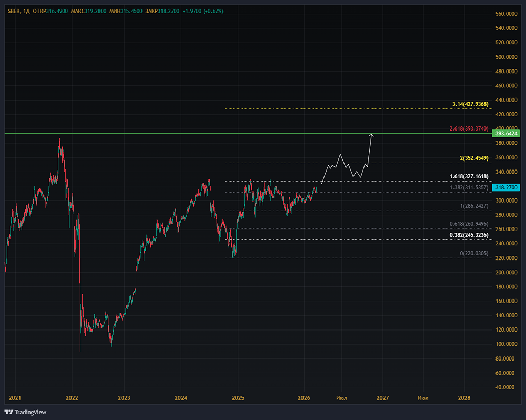Screen dimensions: 526x420
Task: Select the Fibonacci level 1(286.2427) label
Action: (474, 206)
